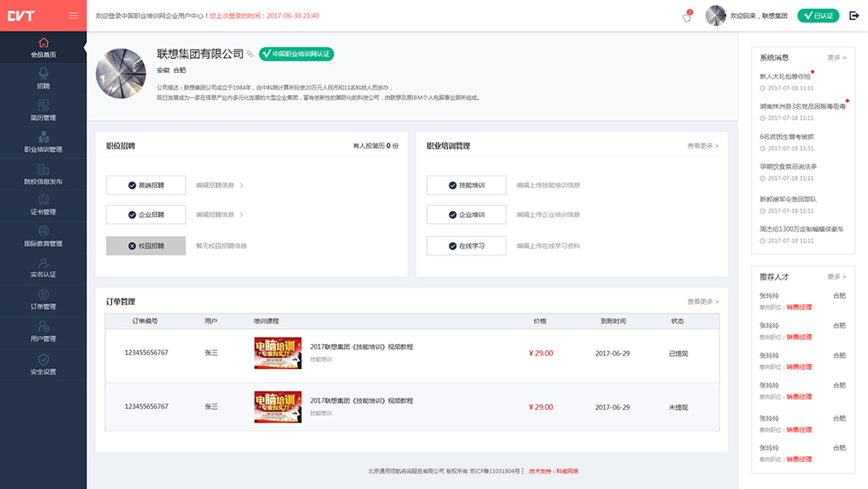This screenshot has width=868, height=489.
Task: Click the green 已认证 badge in header
Action: point(819,16)
